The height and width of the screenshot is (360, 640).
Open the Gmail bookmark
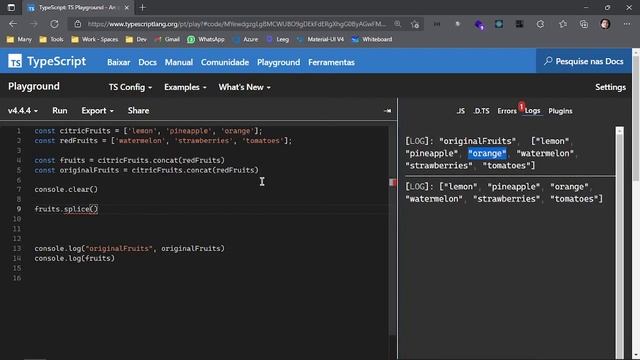[x=167, y=39]
